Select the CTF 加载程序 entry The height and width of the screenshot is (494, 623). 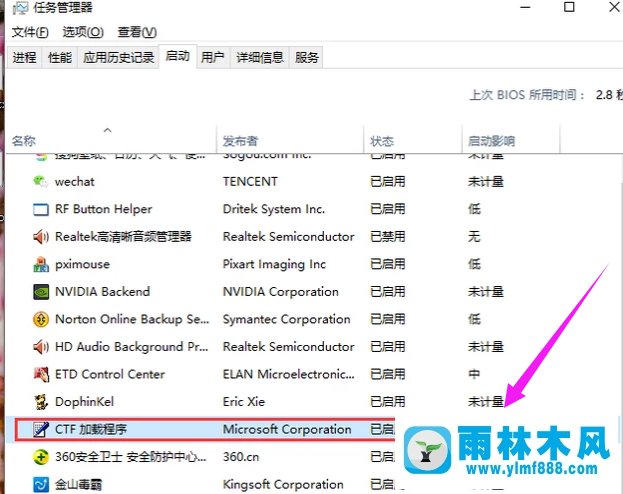pyautogui.click(x=91, y=429)
